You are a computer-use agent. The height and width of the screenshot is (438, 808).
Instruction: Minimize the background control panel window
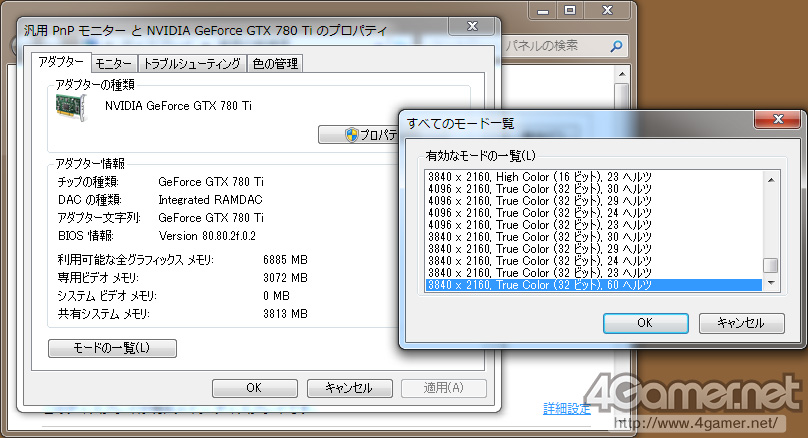tap(543, 10)
